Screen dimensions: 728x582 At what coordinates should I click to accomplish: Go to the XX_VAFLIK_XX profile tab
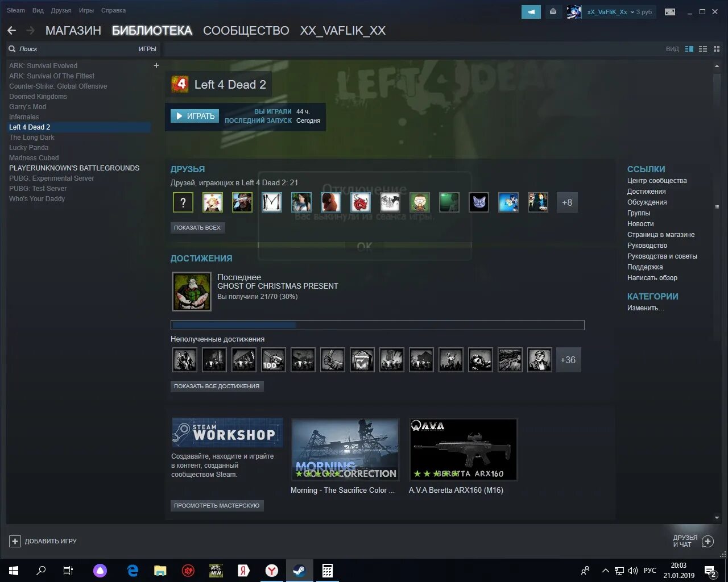pyautogui.click(x=343, y=31)
